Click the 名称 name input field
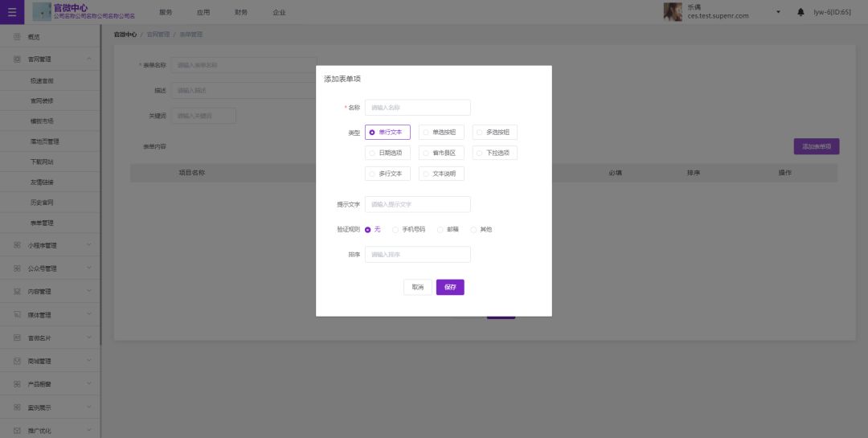Screen dimensions: 868x438 (417, 108)
